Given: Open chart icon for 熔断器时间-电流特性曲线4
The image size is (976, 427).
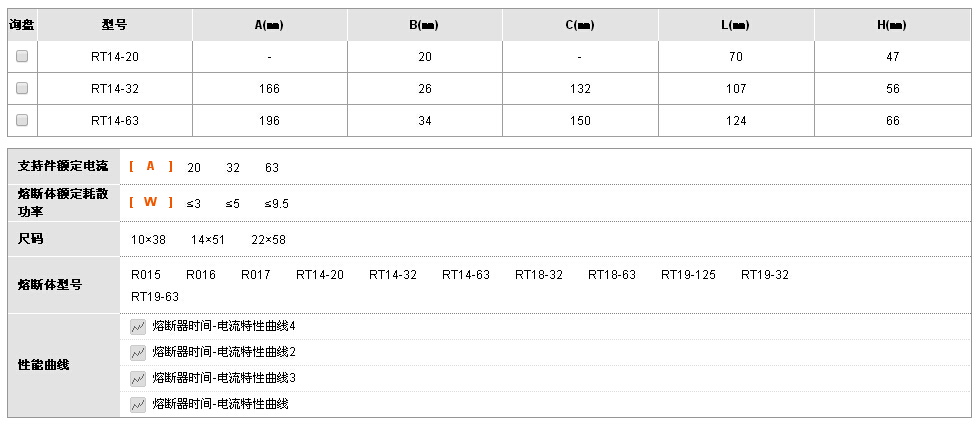Looking at the screenshot, I should point(138,326).
